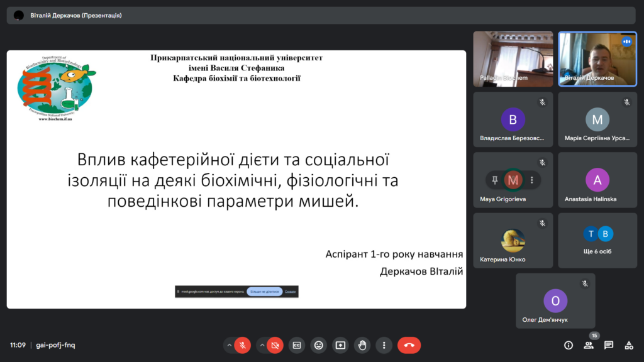Expand video settings arrow beside the camera button
Image resolution: width=644 pixels, height=362 pixels.
point(260,345)
